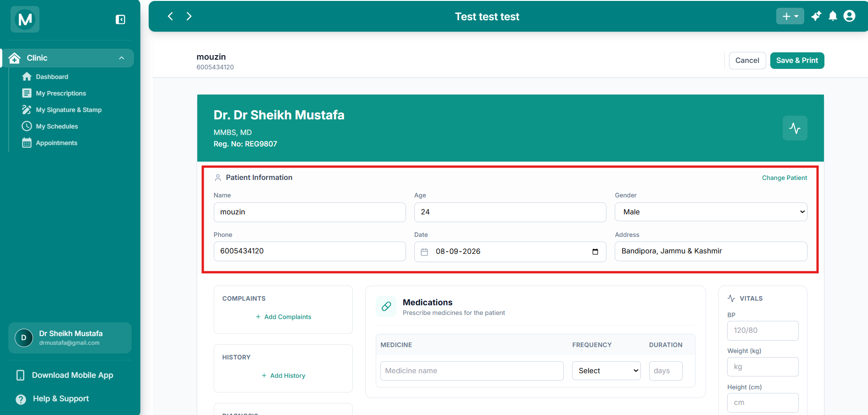The image size is (868, 415).
Task: Focus the Medicine name field
Action: point(472,371)
